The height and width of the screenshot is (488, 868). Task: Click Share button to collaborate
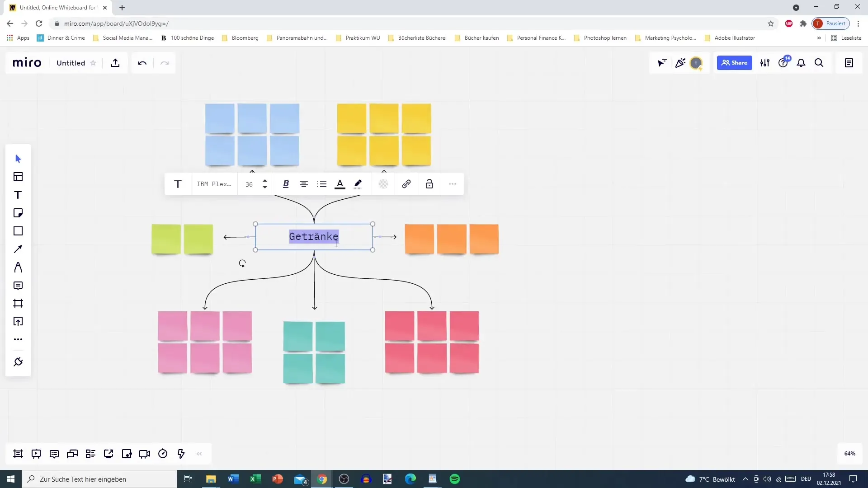(735, 62)
